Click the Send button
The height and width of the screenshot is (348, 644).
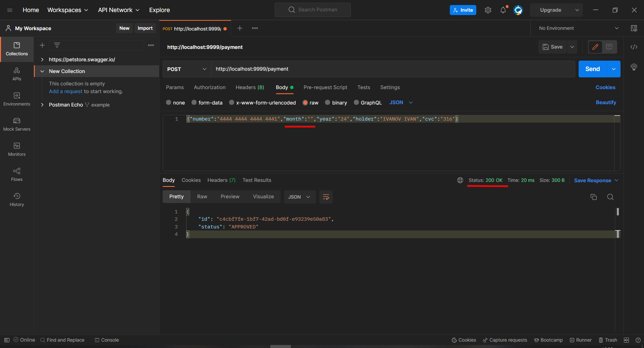[x=592, y=69]
